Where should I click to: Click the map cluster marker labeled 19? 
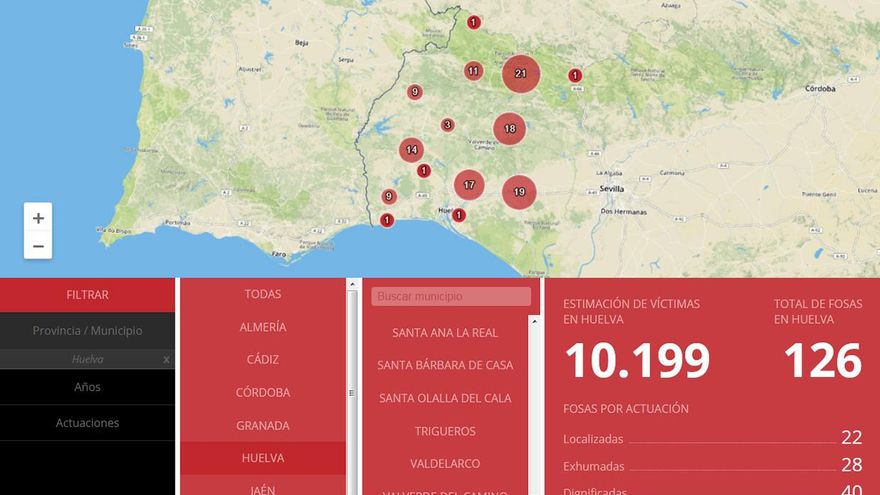(519, 192)
